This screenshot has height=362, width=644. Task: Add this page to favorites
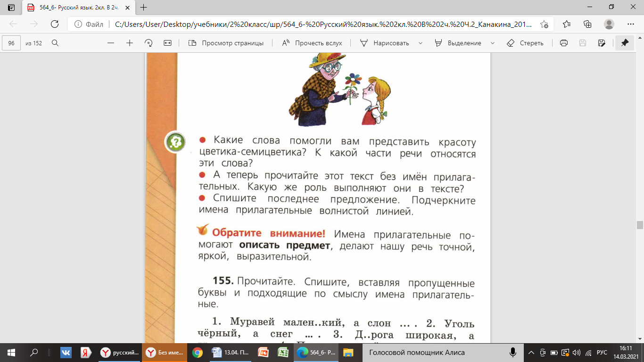545,24
